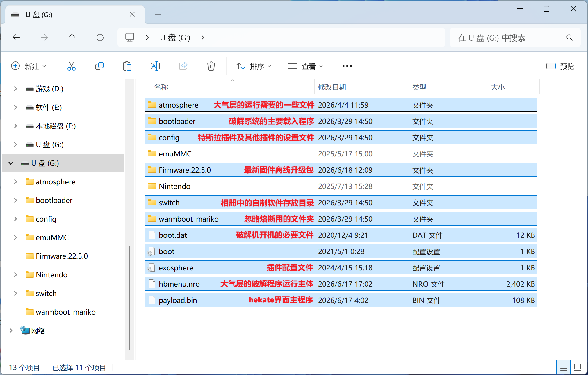Go up one folder level
This screenshot has width=588, height=375.
72,37
